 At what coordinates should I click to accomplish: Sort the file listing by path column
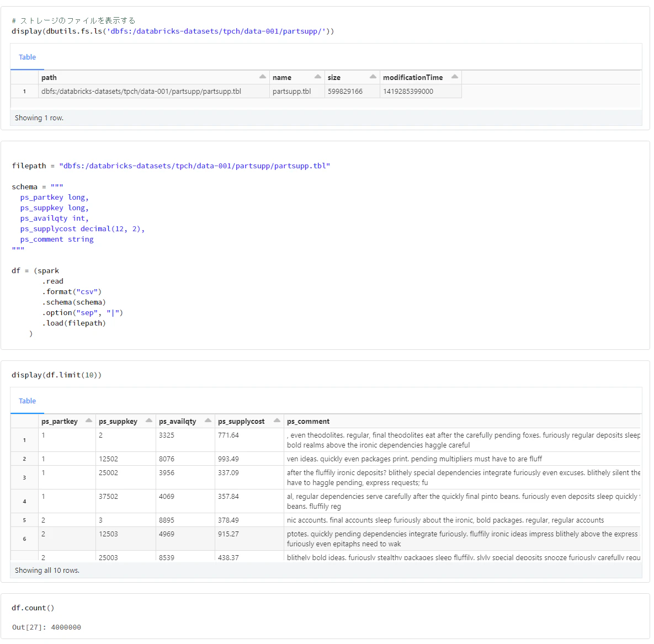coord(262,77)
